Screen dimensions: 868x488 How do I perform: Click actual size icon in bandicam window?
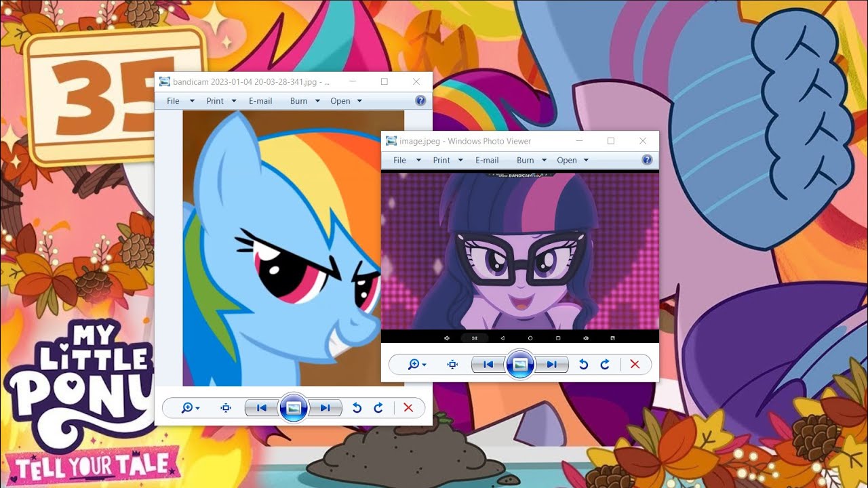[x=226, y=408]
